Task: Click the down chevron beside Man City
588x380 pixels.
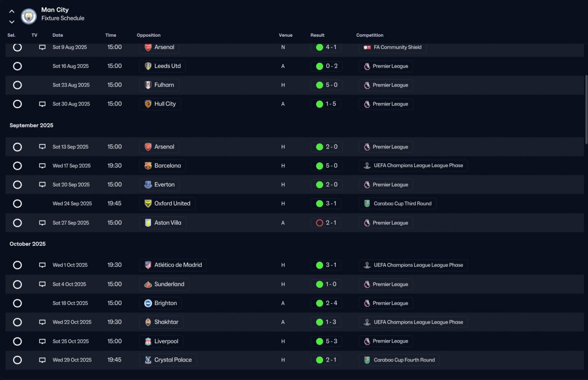Action: [12, 22]
